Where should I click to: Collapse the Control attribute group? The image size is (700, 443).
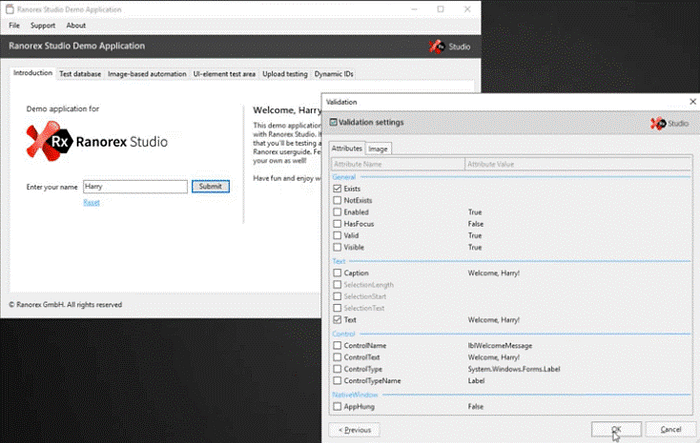coord(343,334)
